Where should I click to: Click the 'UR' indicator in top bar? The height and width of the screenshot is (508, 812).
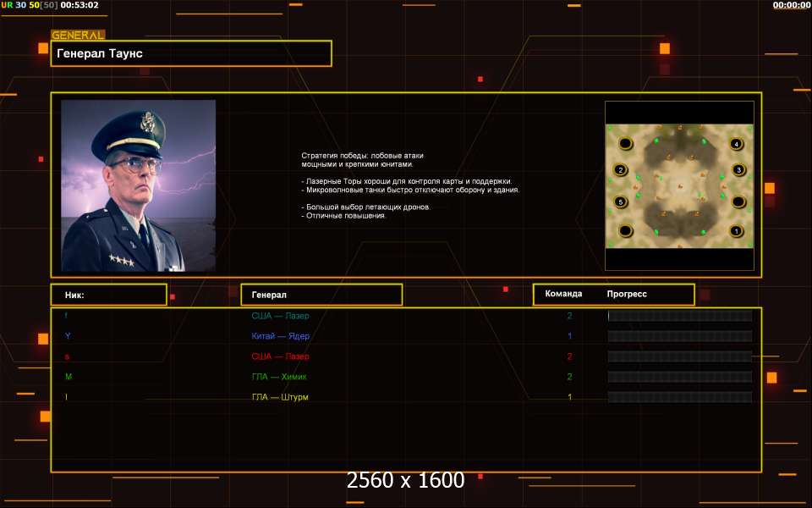pyautogui.click(x=7, y=5)
